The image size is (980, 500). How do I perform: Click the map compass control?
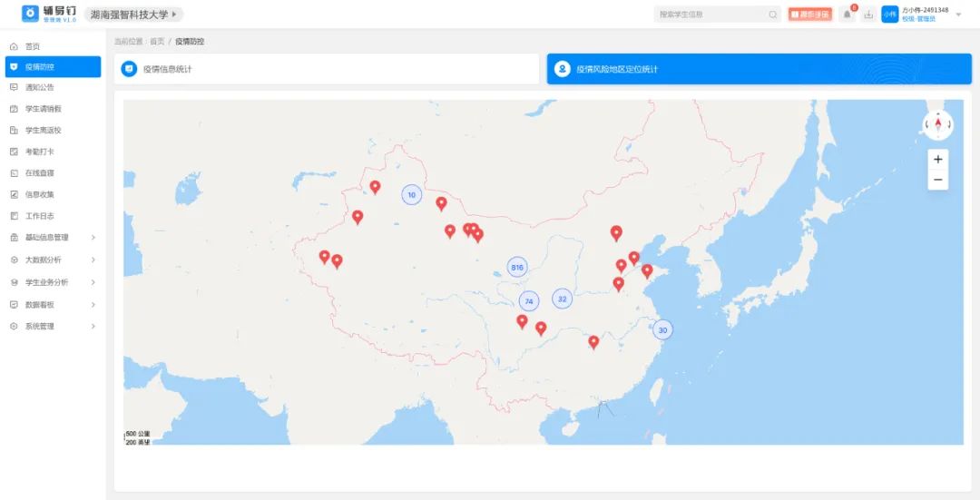[937, 124]
